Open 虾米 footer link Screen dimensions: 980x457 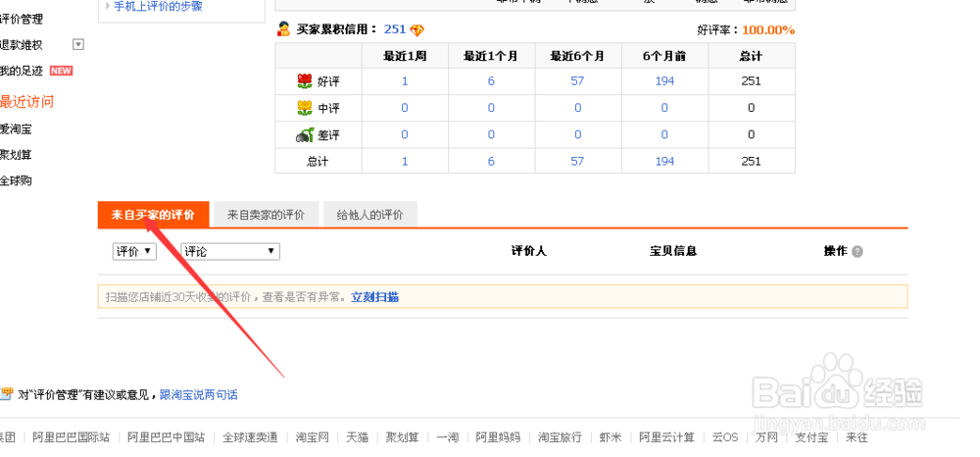611,437
